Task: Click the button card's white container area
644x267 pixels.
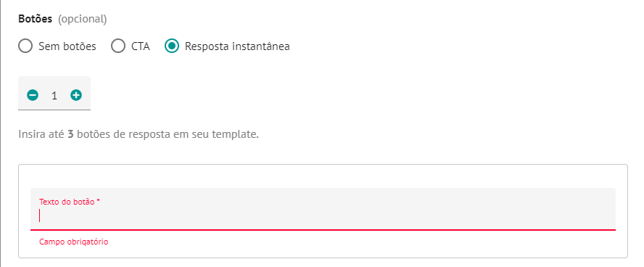Action: click(x=323, y=176)
